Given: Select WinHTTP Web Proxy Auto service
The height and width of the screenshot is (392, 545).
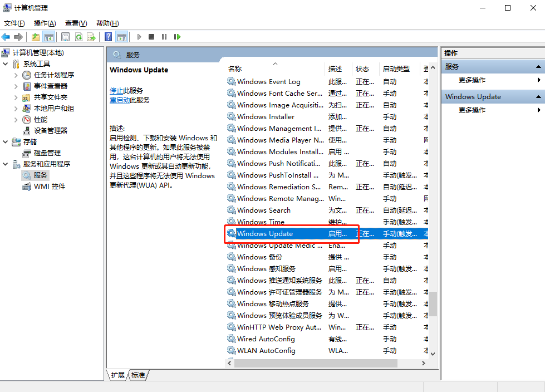Looking at the screenshot, I should point(279,327).
